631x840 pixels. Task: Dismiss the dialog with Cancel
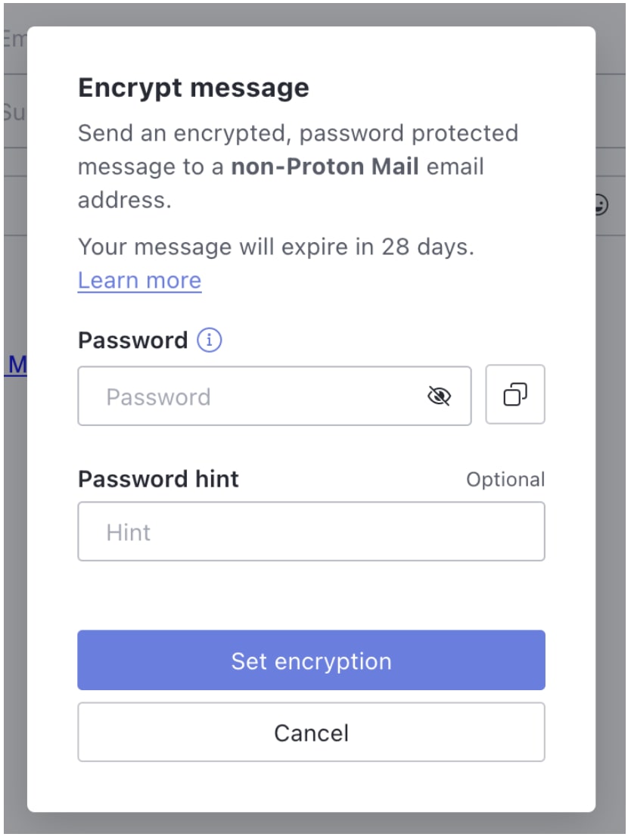[311, 733]
